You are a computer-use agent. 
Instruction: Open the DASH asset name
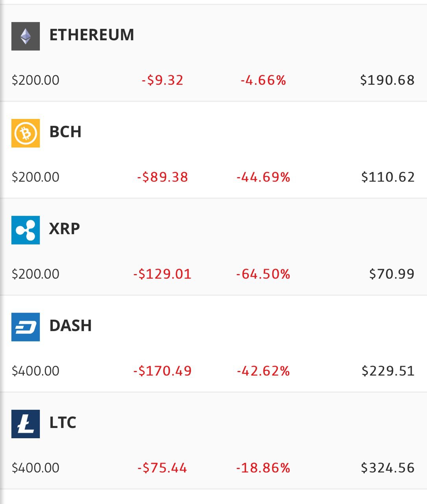70,326
